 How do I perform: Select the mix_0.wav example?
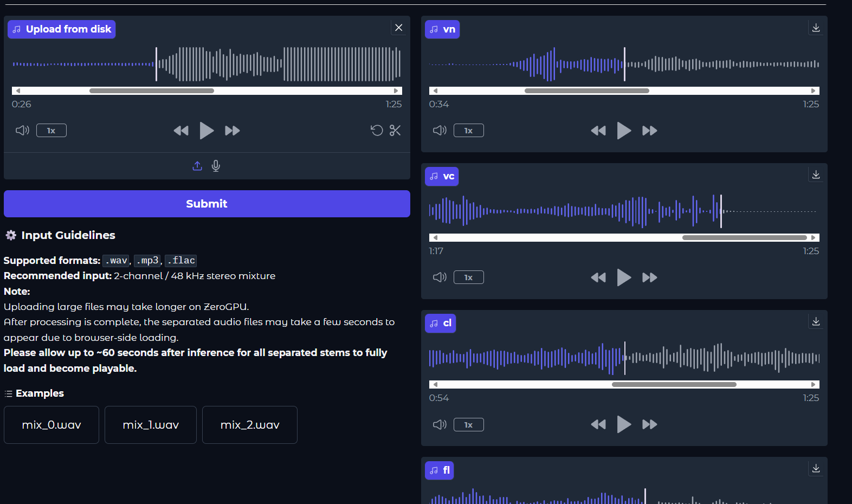[x=51, y=425]
